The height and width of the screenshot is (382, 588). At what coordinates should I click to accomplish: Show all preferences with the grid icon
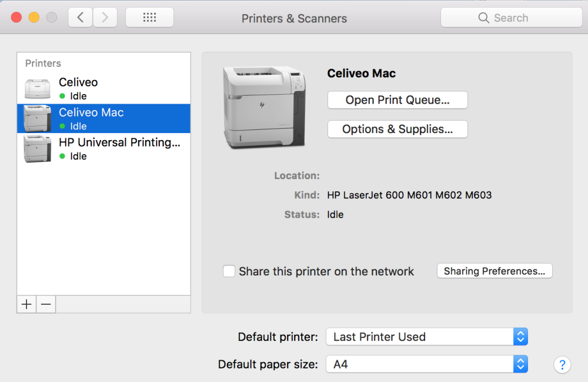149,18
